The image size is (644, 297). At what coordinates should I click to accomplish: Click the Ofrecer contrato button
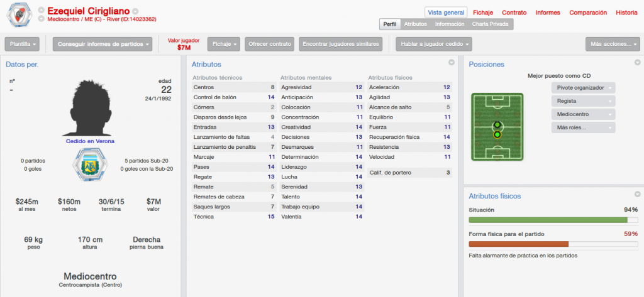click(270, 44)
